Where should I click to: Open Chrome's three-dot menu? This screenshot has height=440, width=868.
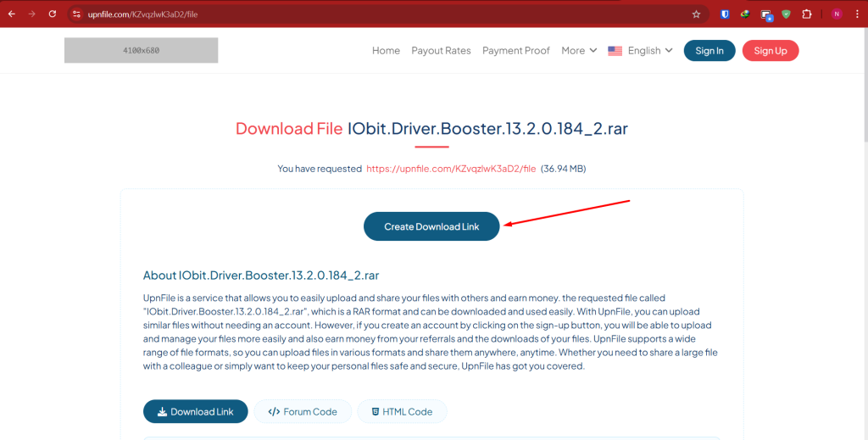(x=857, y=14)
